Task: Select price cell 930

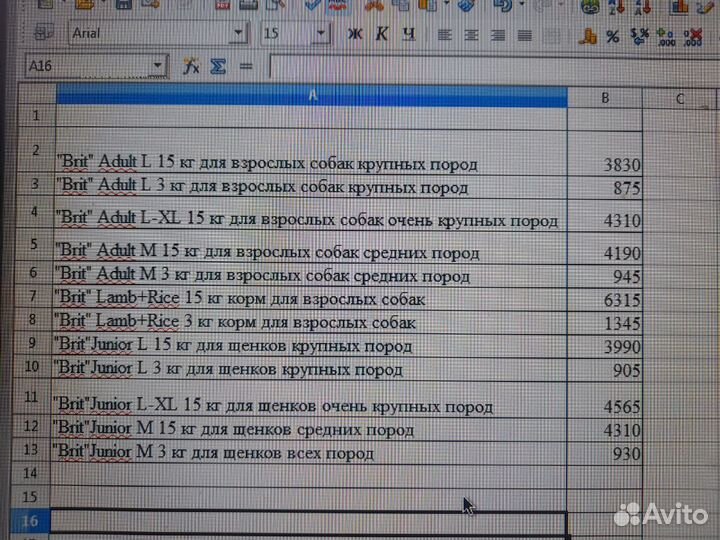Action: [604, 453]
